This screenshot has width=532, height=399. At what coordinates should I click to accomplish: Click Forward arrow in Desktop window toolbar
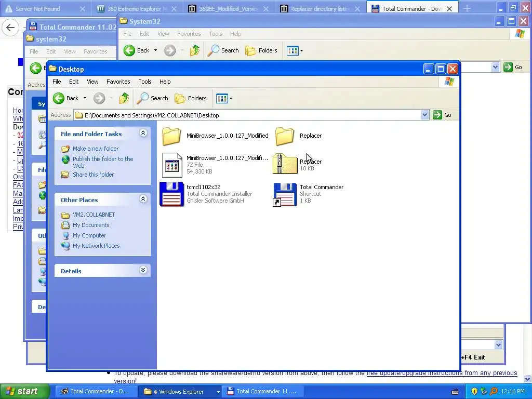click(x=99, y=98)
